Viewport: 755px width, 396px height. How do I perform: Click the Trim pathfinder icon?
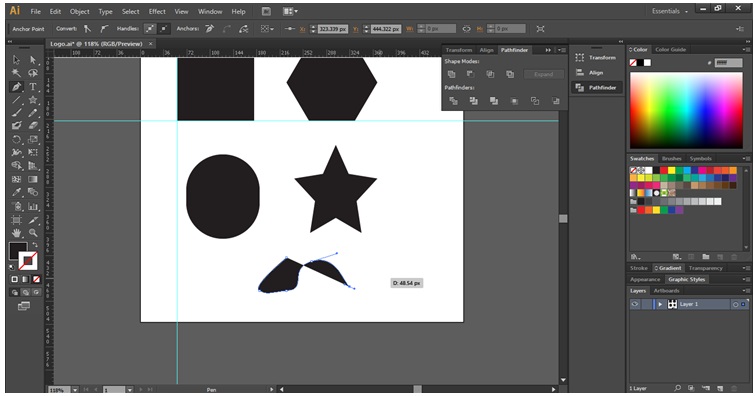click(x=474, y=101)
